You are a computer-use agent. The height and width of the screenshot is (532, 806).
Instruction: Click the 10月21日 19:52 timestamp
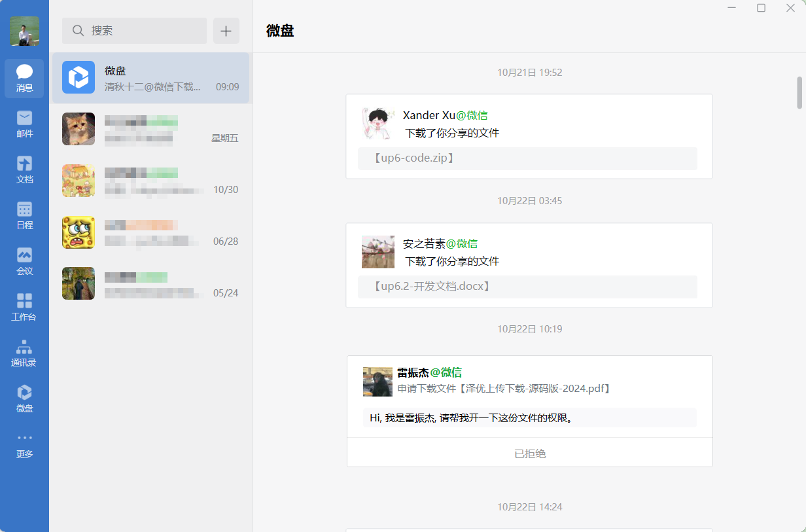point(530,73)
